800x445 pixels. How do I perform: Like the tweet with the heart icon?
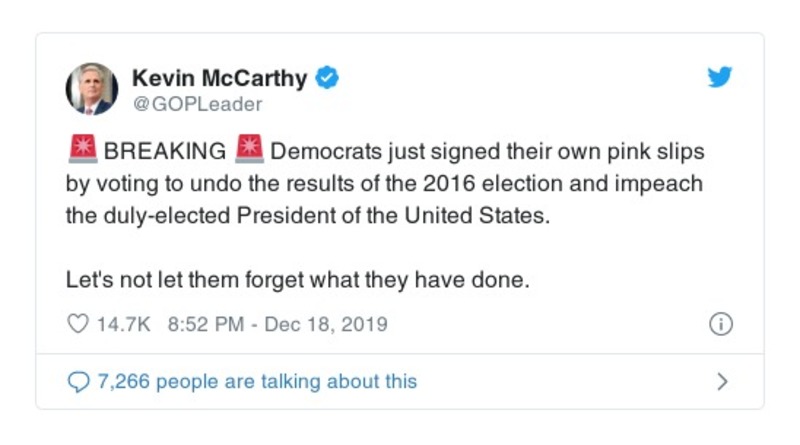tap(77, 325)
